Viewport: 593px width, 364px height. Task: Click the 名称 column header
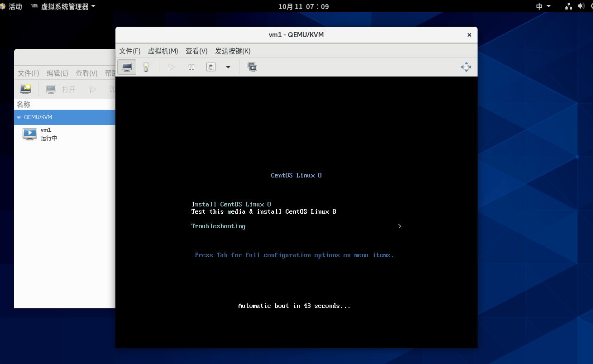(x=24, y=104)
